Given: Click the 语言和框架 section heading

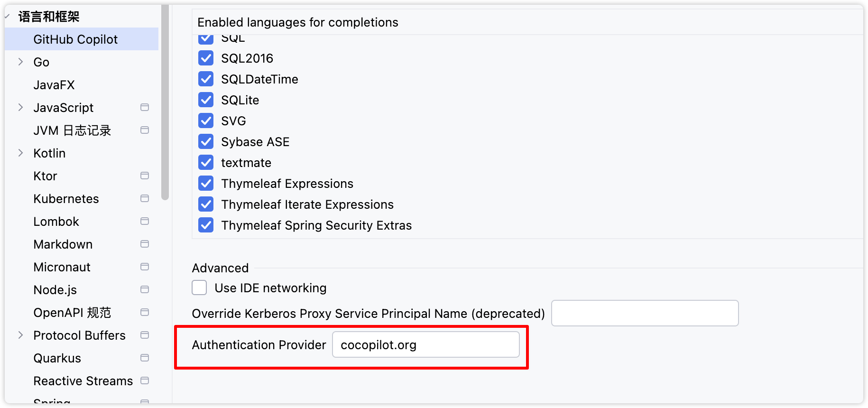Looking at the screenshot, I should tap(49, 17).
